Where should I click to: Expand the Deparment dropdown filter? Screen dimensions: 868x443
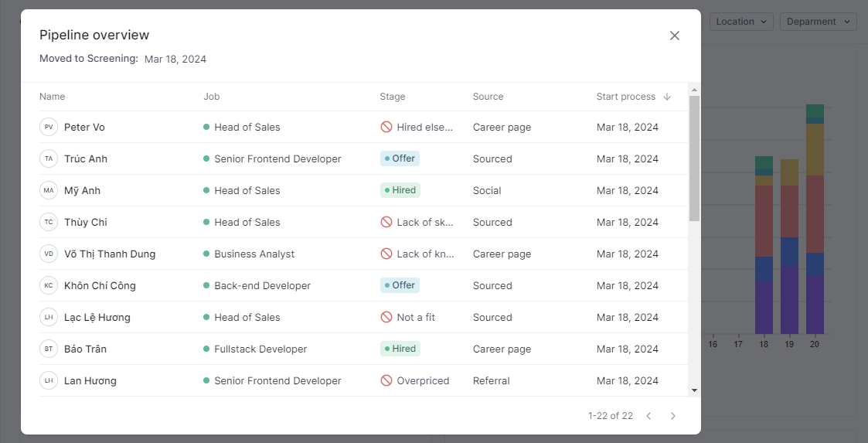pyautogui.click(x=818, y=22)
